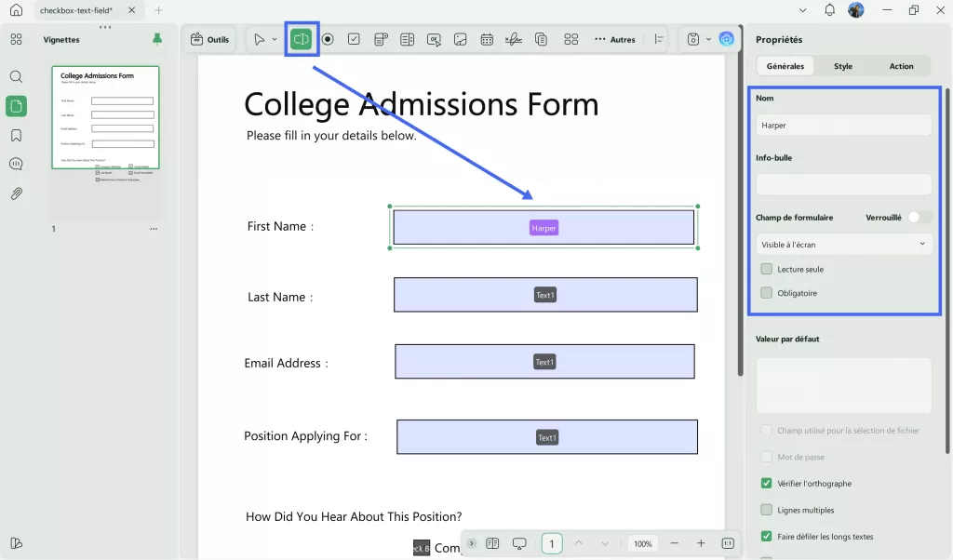Enable the Lecture seule checkbox
953x560 pixels.
[x=767, y=269]
